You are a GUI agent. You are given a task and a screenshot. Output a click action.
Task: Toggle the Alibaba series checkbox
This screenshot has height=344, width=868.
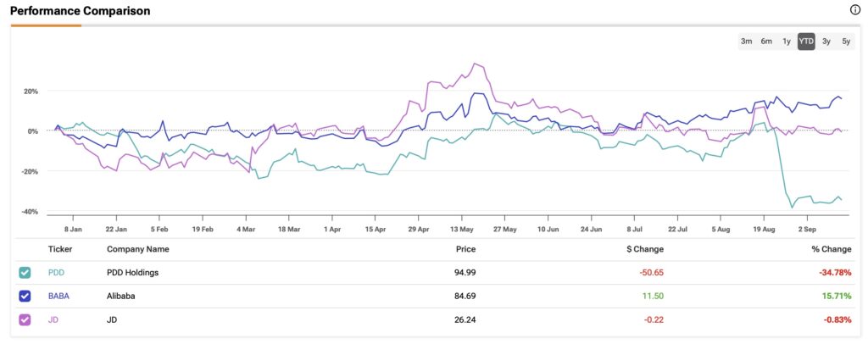click(25, 296)
